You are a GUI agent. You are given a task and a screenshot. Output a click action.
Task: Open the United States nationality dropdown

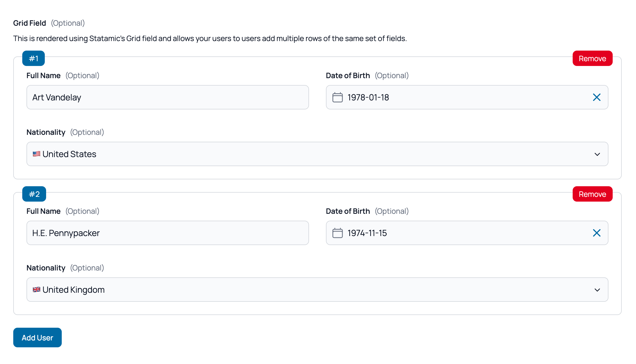click(x=317, y=154)
